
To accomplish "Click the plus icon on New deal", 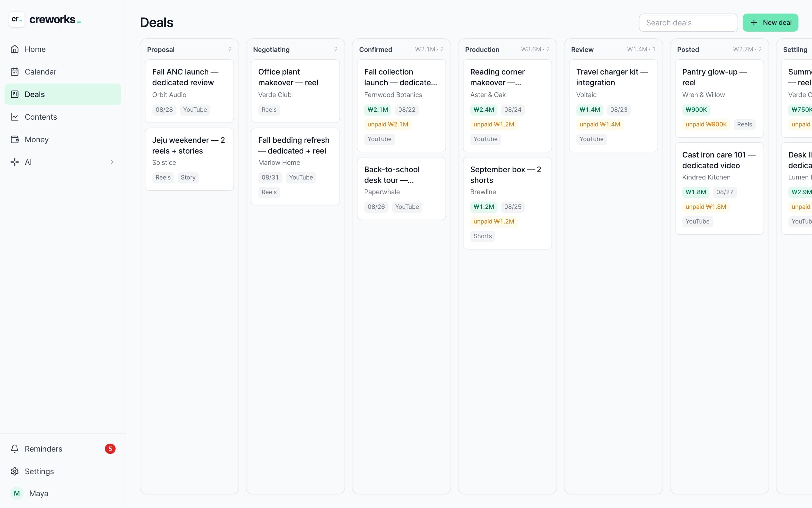I will (x=754, y=23).
